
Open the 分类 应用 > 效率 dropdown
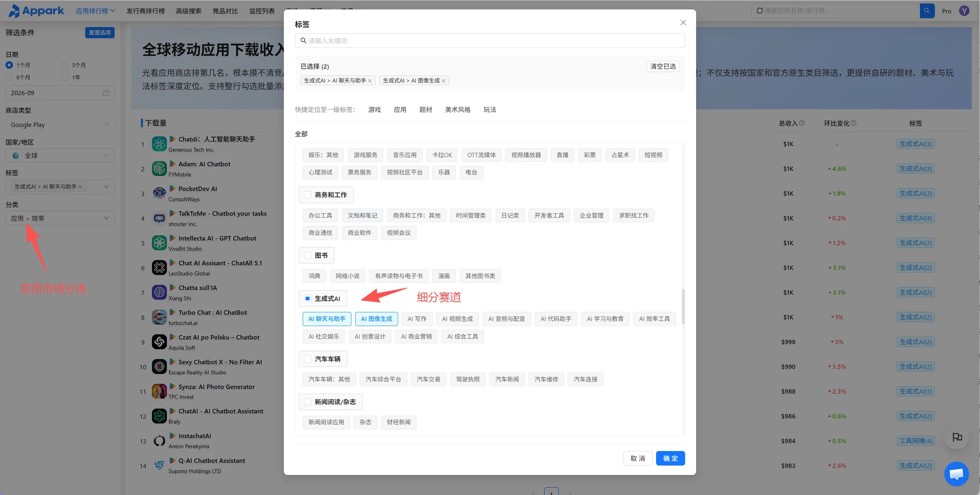tap(60, 218)
